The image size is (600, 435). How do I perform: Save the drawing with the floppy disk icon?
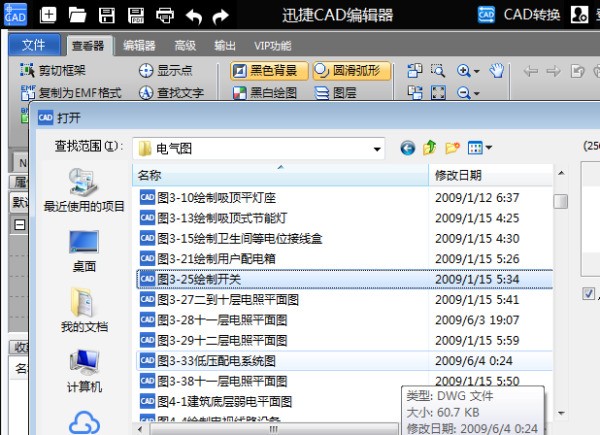[x=107, y=15]
